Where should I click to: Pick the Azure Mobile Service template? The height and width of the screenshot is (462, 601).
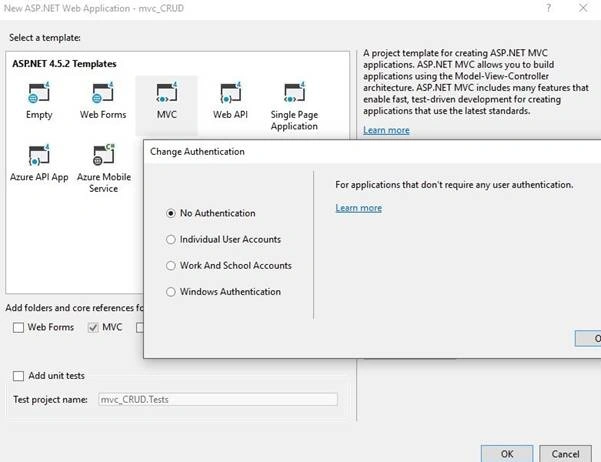pyautogui.click(x=103, y=168)
